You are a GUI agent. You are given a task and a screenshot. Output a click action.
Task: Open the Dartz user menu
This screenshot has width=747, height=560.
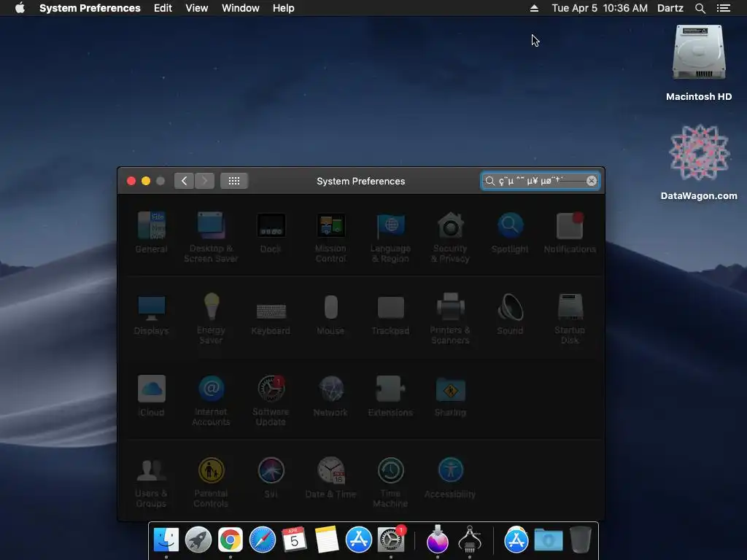[670, 8]
